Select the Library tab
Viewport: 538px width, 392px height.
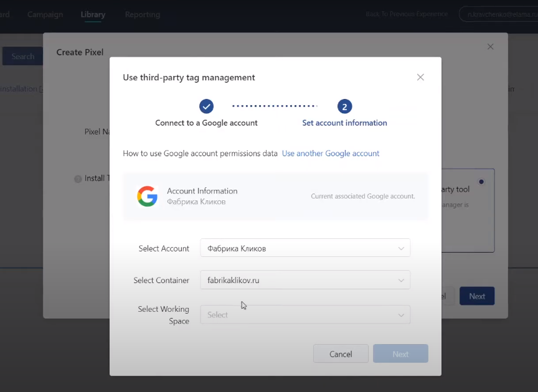[x=93, y=14]
